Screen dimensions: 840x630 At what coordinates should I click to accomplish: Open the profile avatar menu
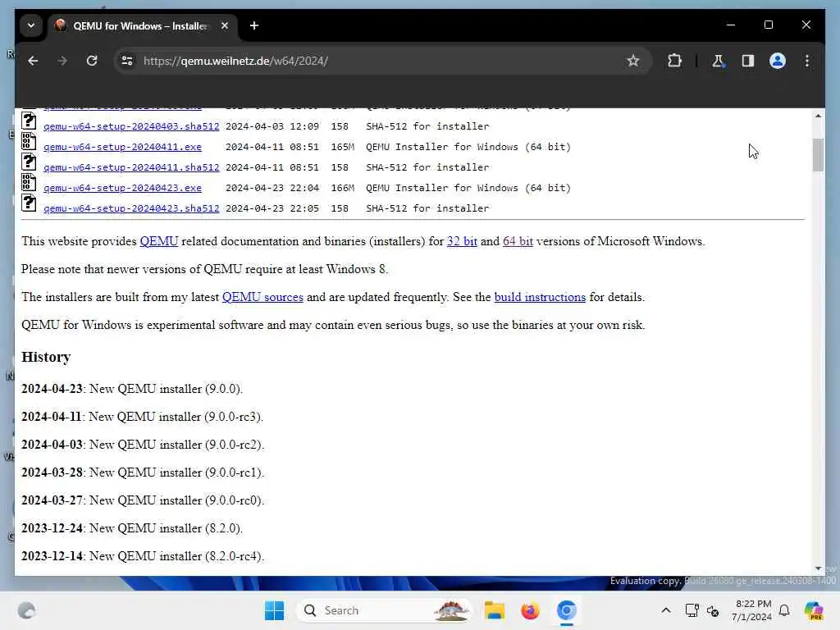coord(778,61)
